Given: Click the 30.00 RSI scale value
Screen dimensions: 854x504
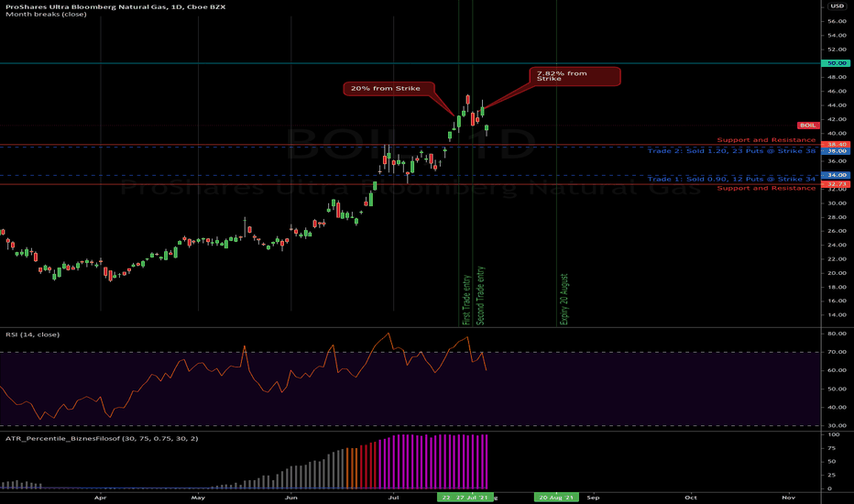Looking at the screenshot, I should click(838, 425).
